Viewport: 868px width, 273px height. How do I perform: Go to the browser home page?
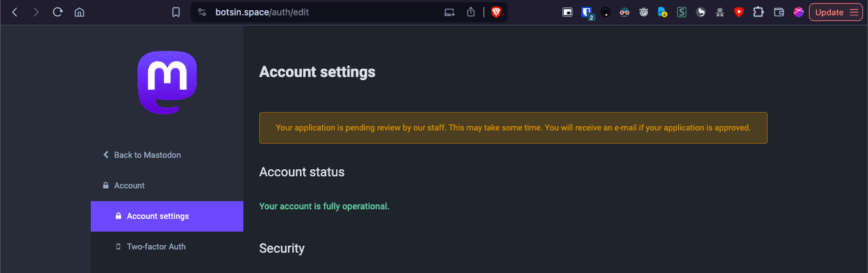pyautogui.click(x=79, y=12)
